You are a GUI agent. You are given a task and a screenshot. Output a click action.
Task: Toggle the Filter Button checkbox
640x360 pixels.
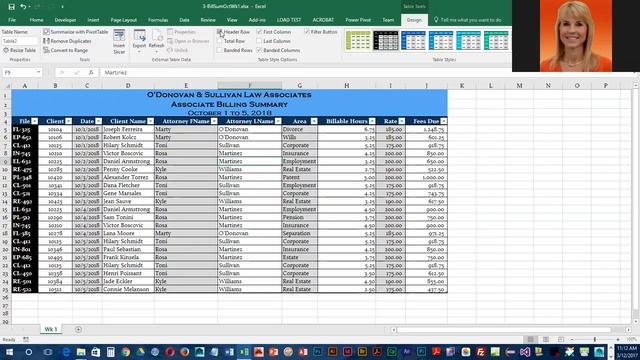[307, 31]
